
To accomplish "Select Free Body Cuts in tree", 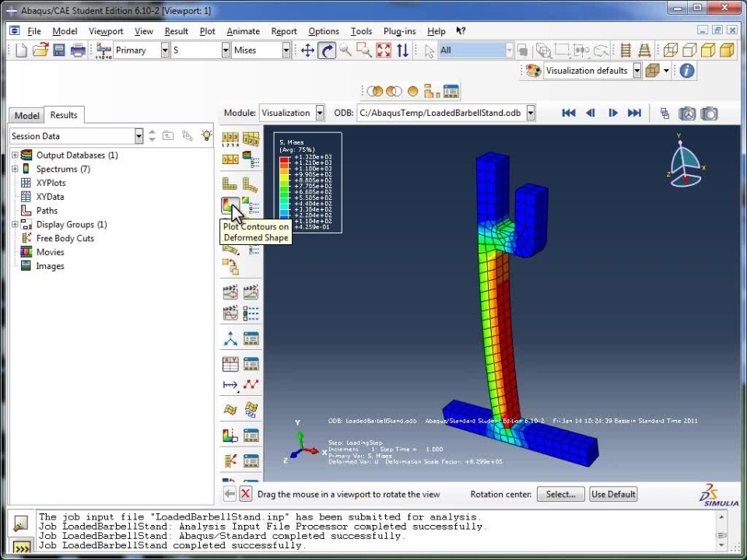I will click(65, 238).
